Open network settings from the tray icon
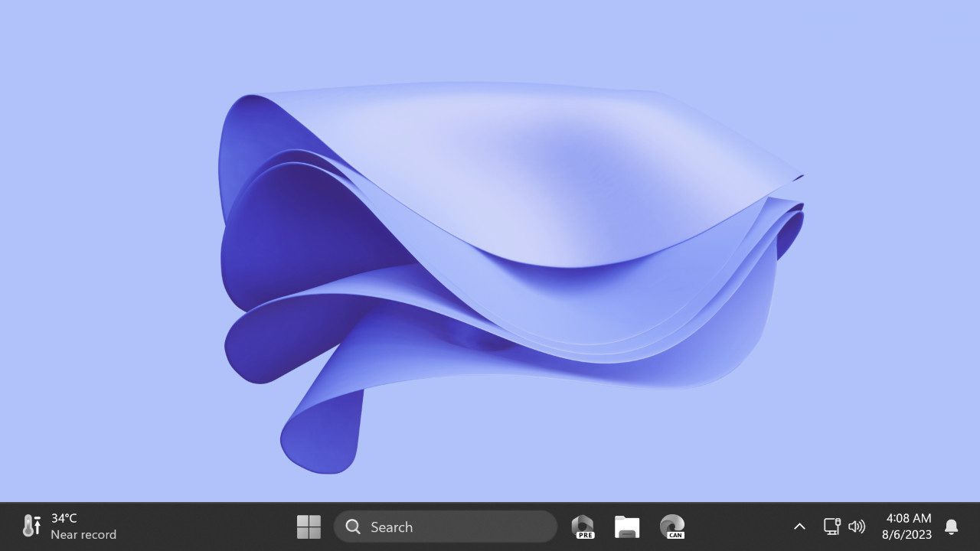Screen dimensions: 980x551 (x=831, y=527)
